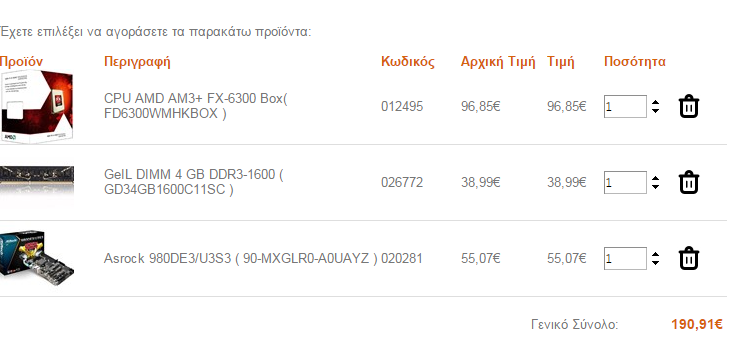
Task: Focus the quantity field for AMD CPU
Action: click(625, 106)
